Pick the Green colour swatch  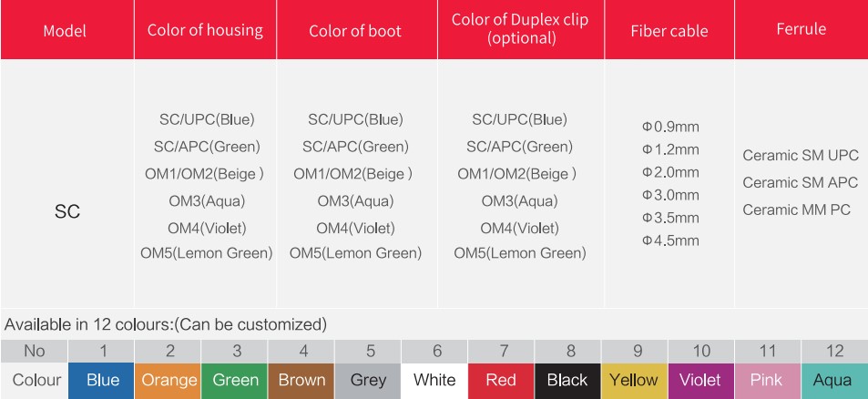click(x=235, y=381)
